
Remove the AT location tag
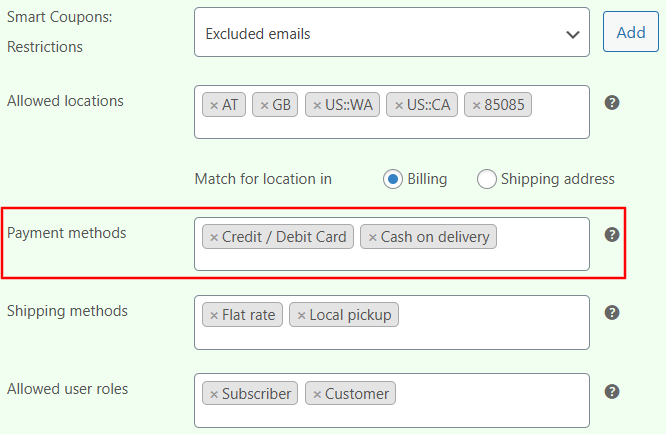214,105
